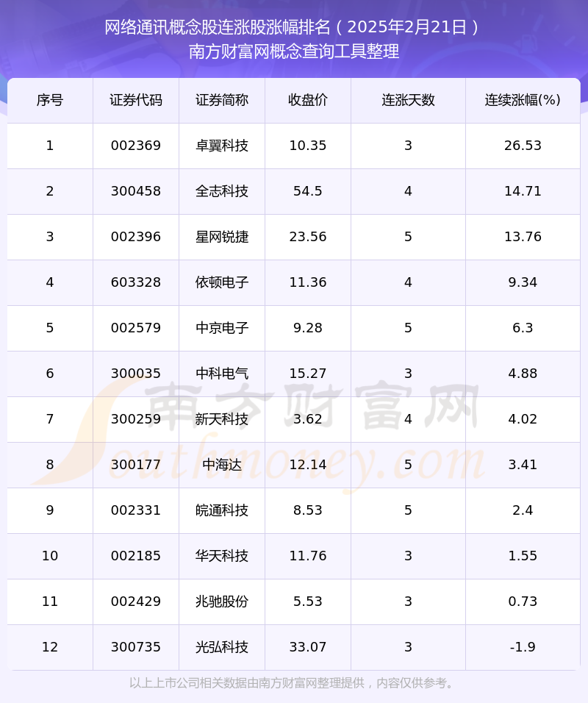This screenshot has height=703, width=588.
Task: Click row number 1 in 序号 column
Action: click(50, 146)
